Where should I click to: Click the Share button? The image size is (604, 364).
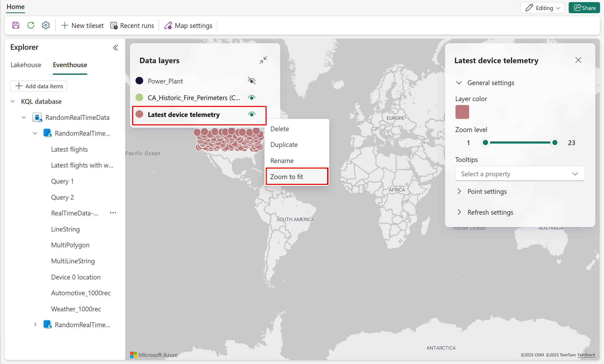click(x=584, y=8)
